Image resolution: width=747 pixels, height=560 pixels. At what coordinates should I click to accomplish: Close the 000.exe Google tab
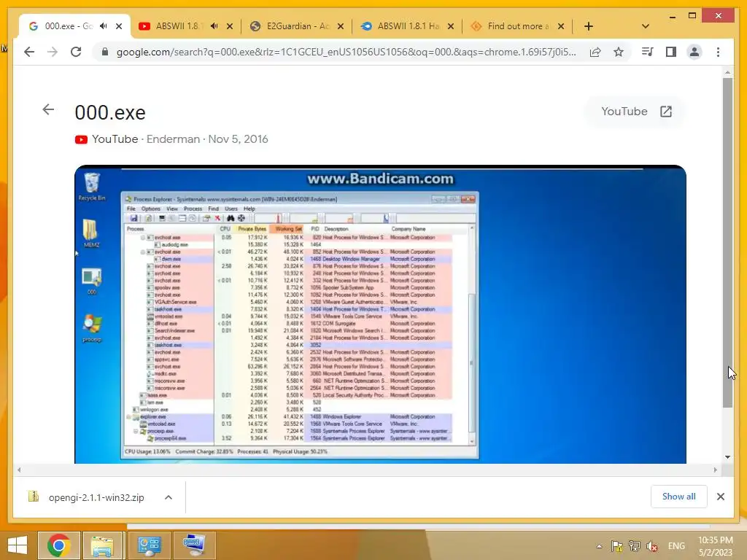119,26
